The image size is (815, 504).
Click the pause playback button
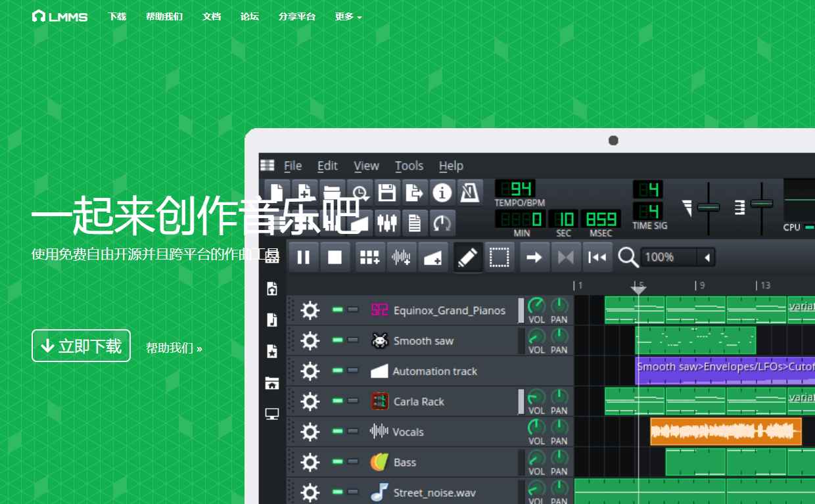tap(304, 257)
